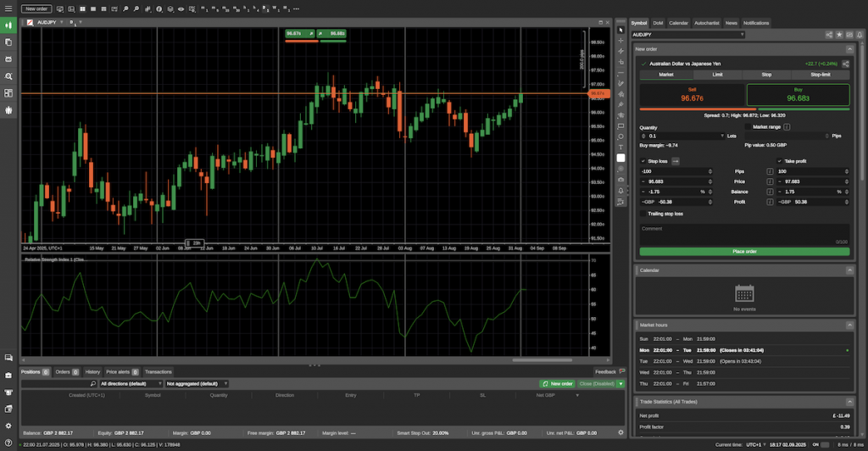
Task: Collapse the New order panel
Action: pyautogui.click(x=849, y=49)
